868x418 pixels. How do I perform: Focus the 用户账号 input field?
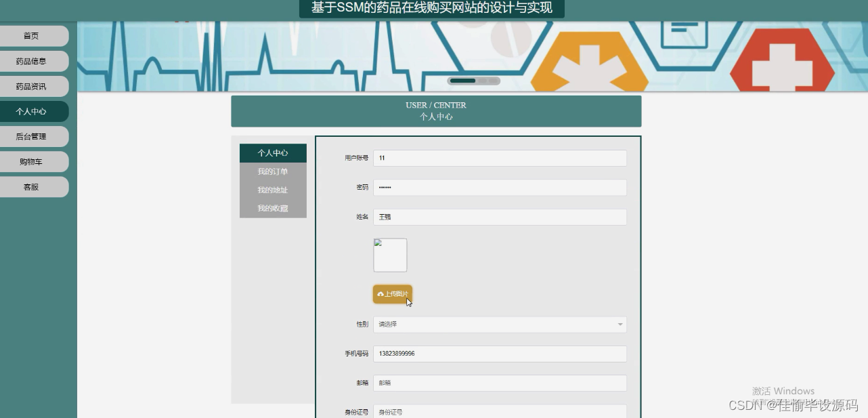pyautogui.click(x=500, y=158)
